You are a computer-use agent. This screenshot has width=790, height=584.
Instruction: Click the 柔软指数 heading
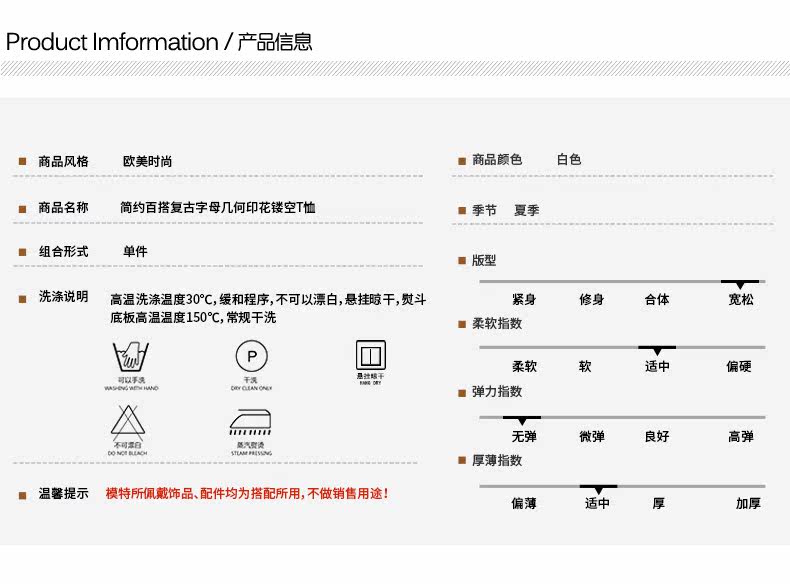(497, 323)
